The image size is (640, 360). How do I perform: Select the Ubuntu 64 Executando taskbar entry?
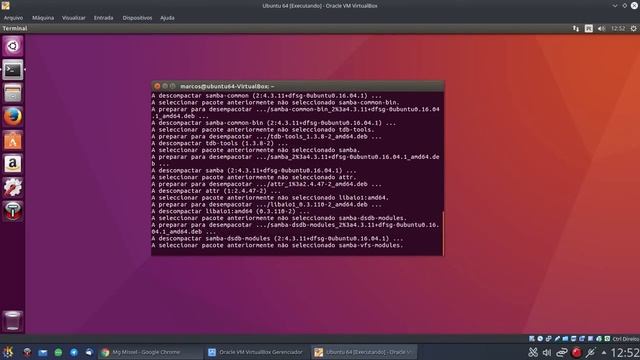coord(364,352)
